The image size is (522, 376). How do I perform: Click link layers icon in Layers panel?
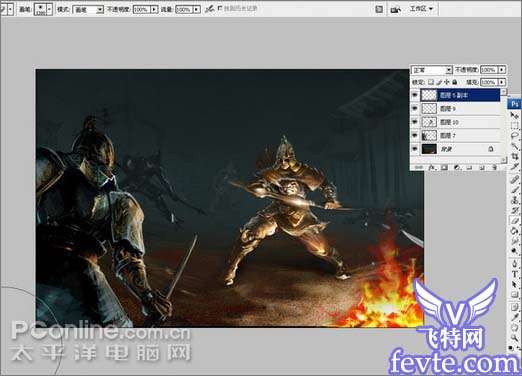pyautogui.click(x=419, y=167)
